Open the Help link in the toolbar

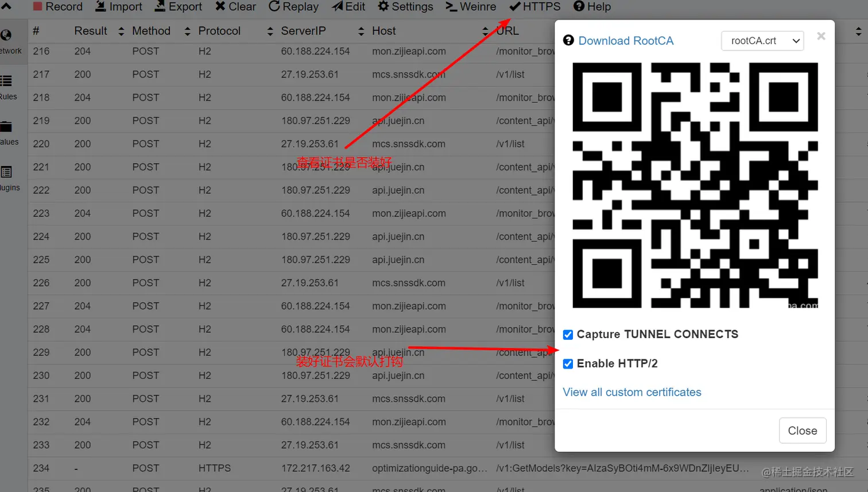pyautogui.click(x=592, y=7)
